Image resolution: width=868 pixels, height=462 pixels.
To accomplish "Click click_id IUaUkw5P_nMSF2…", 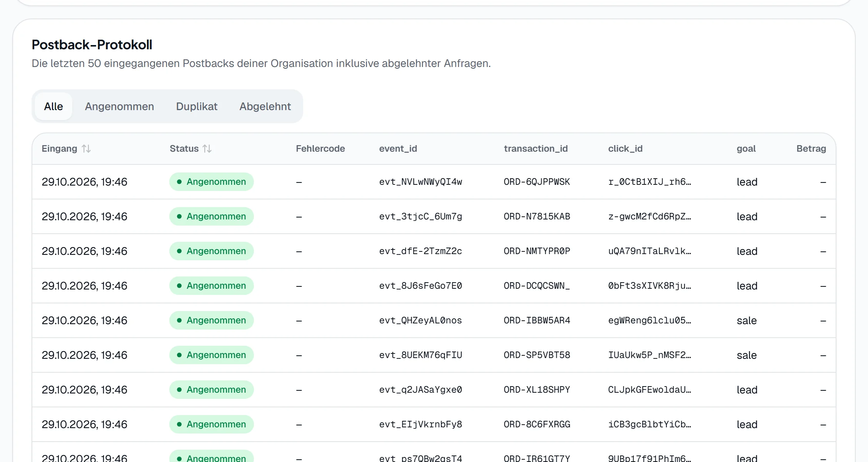I will click(x=649, y=355).
